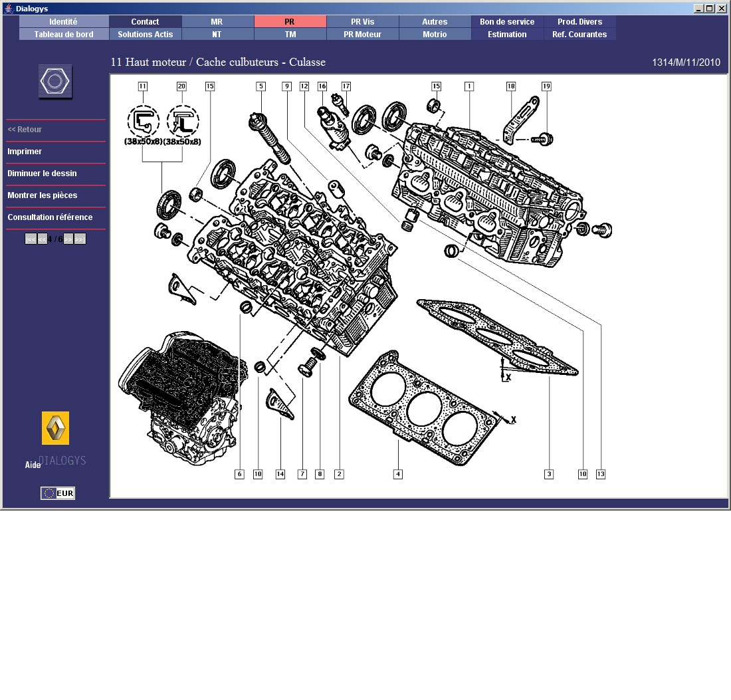
Task: Click the Renault diamond logo
Action: pyautogui.click(x=55, y=428)
